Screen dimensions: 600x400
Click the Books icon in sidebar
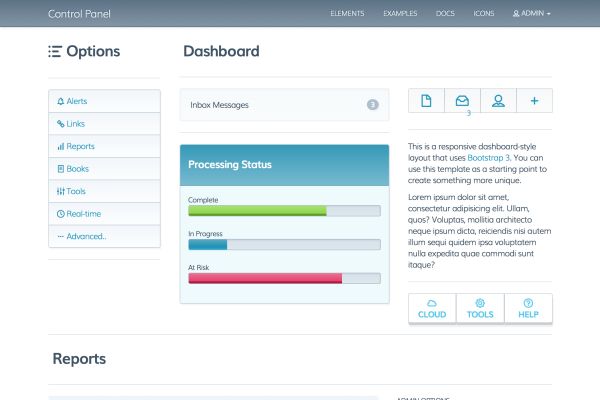(60, 169)
